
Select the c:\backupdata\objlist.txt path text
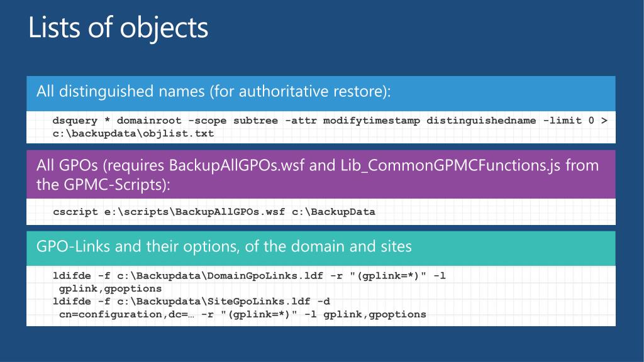(x=133, y=133)
